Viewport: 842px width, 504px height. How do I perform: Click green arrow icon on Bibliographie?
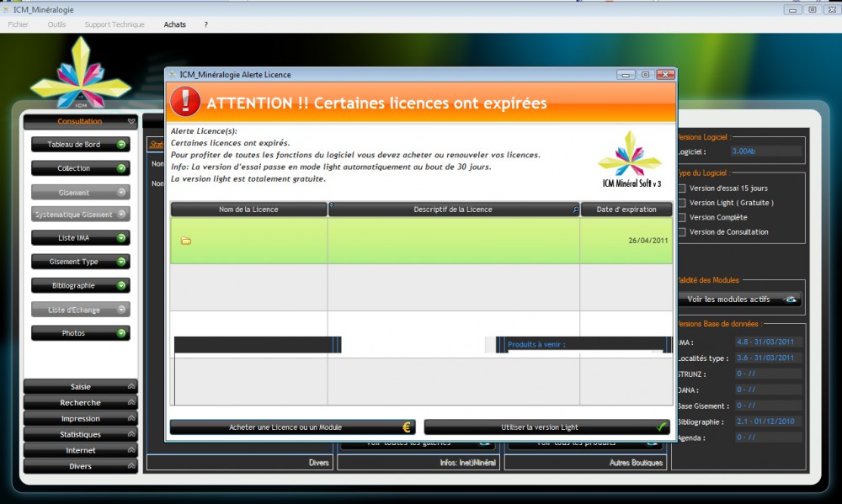[121, 285]
